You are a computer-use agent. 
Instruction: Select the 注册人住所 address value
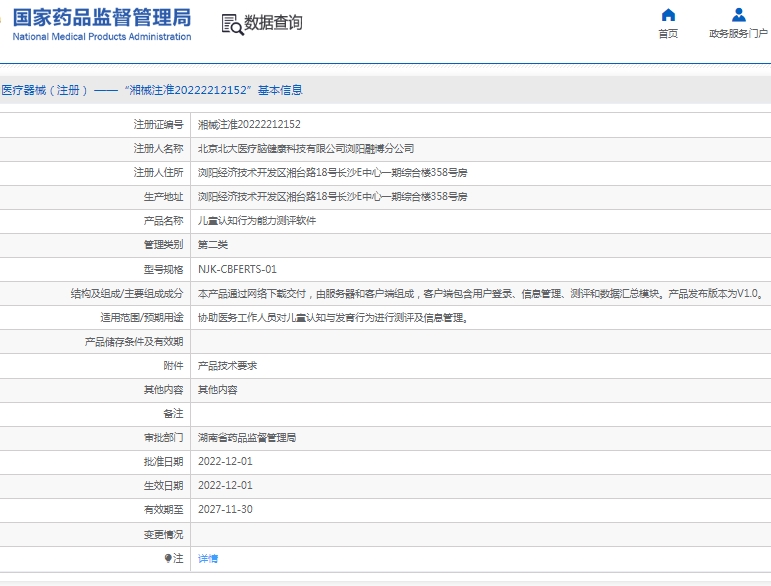332,173
